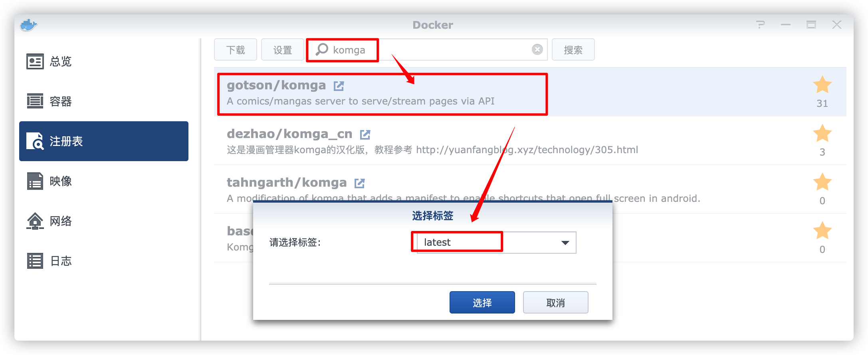Open external link icon for gotson/komga

pyautogui.click(x=339, y=86)
